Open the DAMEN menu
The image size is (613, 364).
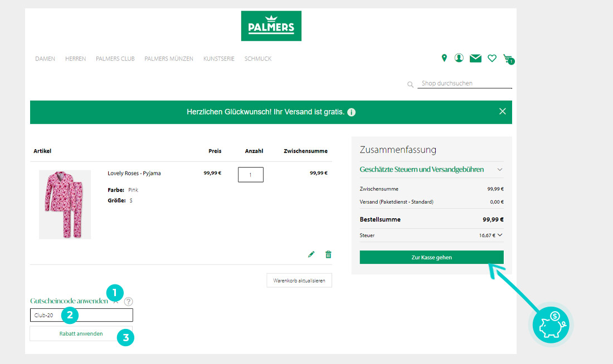(45, 58)
